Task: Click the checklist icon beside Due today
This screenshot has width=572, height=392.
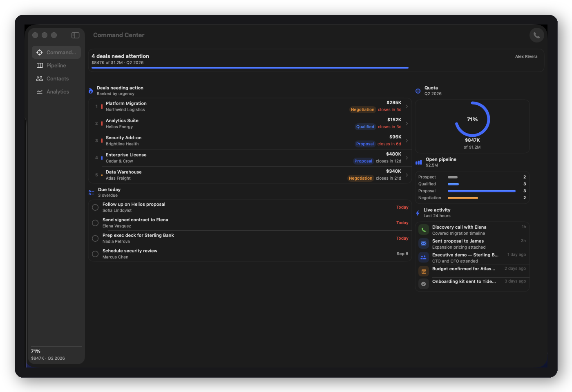Action: 92,192
